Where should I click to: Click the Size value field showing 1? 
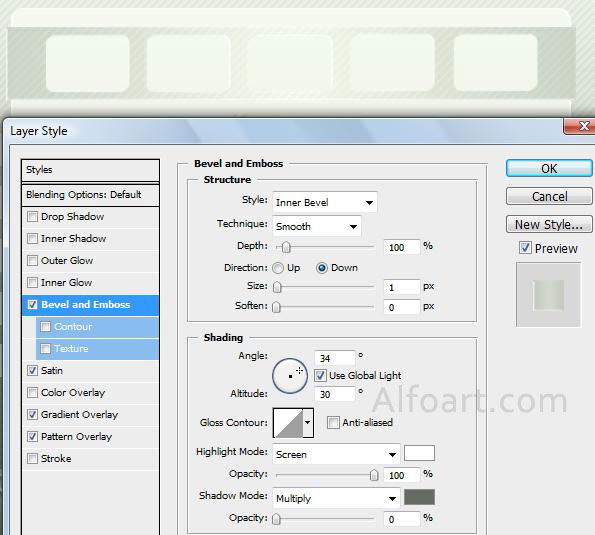pyautogui.click(x=402, y=287)
